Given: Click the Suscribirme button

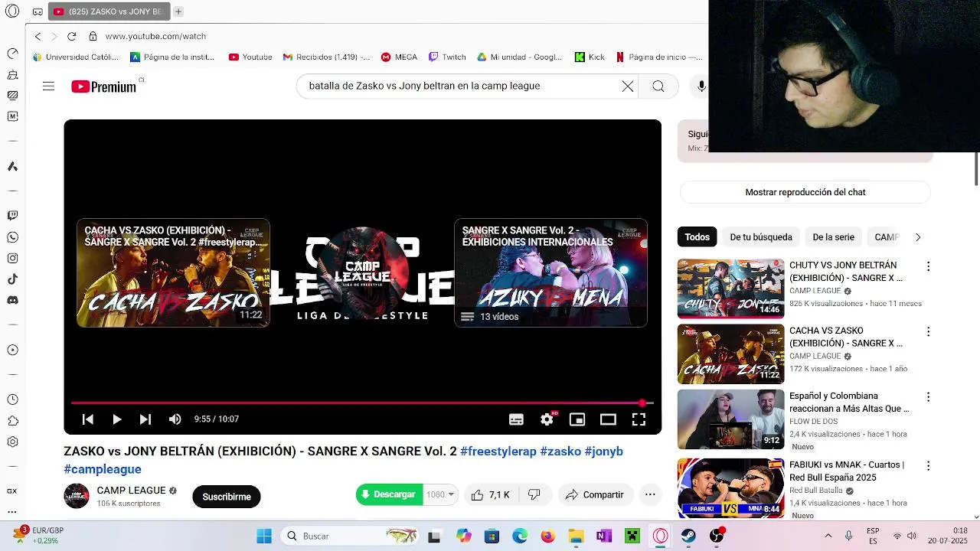Looking at the screenshot, I should (x=227, y=497).
